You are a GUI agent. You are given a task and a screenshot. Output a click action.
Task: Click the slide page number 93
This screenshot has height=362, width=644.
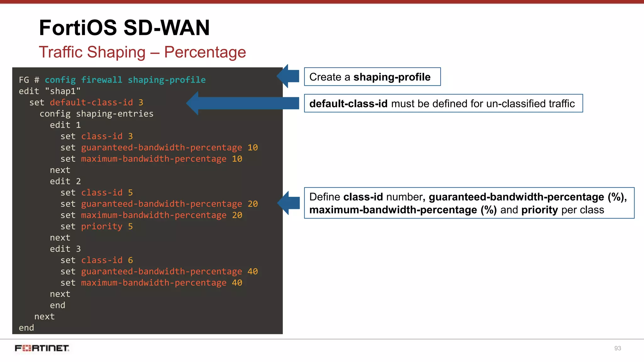[x=618, y=348]
